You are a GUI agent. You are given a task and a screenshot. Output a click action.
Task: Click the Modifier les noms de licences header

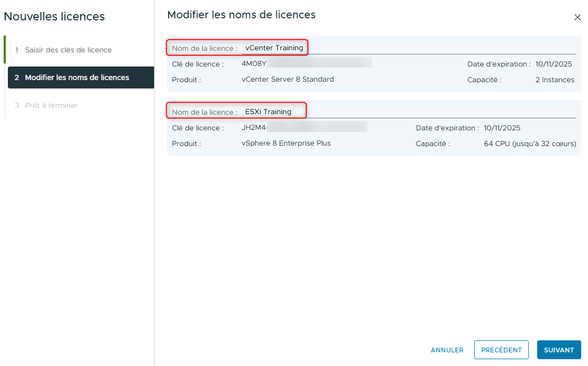pyautogui.click(x=241, y=15)
